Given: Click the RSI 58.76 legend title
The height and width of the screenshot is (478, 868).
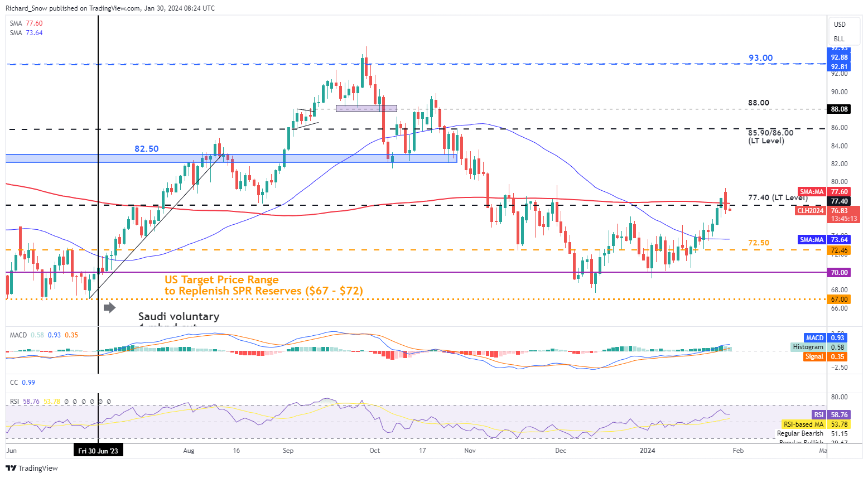Looking at the screenshot, I should (x=24, y=402).
